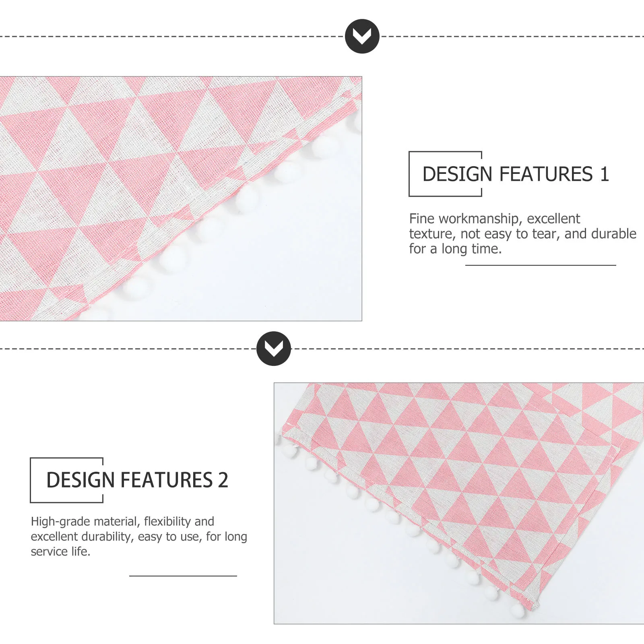
Task: Click the dashed divider right of lower chevron
Action: pos(467,349)
